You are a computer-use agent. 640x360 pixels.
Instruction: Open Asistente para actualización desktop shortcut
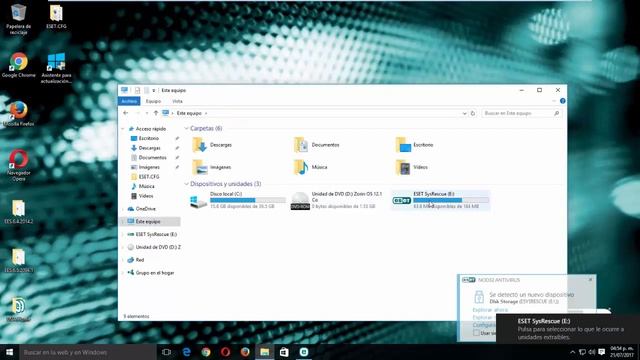tap(56, 68)
